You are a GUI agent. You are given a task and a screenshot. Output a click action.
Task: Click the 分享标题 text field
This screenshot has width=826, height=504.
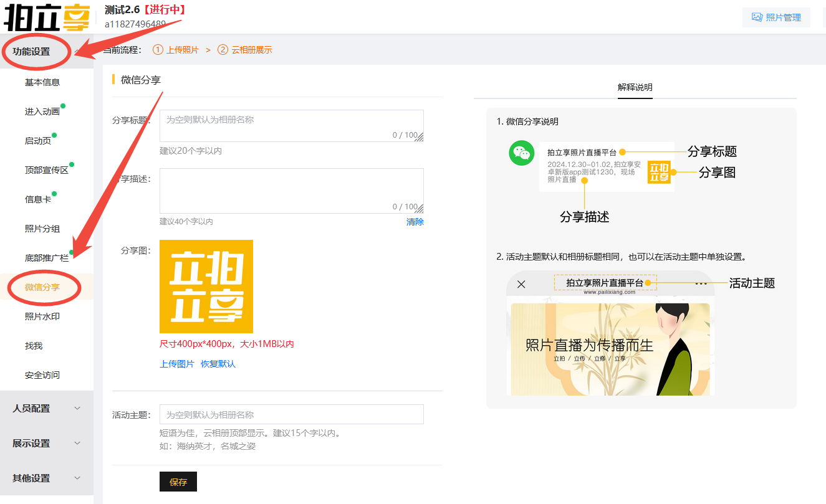[291, 122]
